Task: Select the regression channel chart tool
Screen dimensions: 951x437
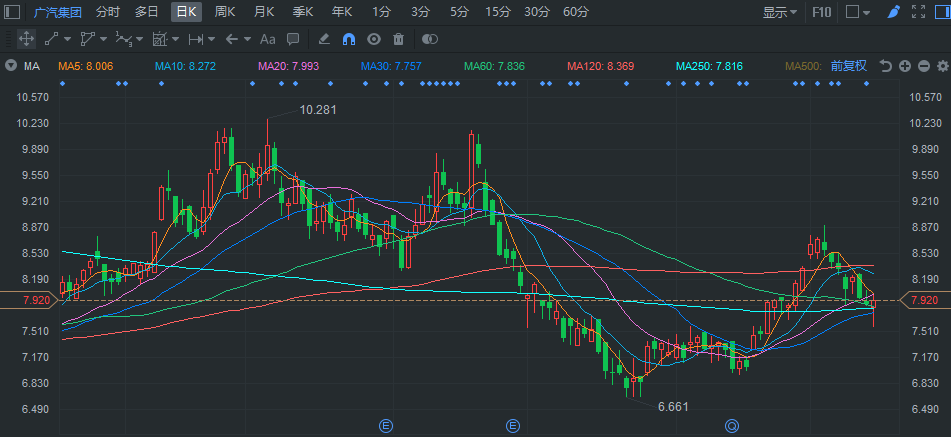Action: (x=160, y=39)
